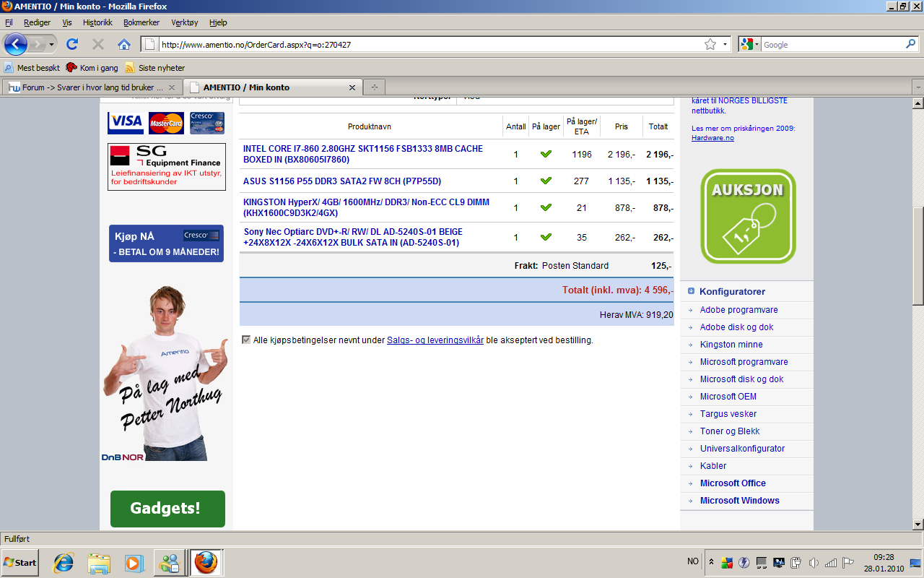Screen dimensions: 924x578
Task: Open Salgs- og leveringsvilkår link
Action: tap(435, 340)
